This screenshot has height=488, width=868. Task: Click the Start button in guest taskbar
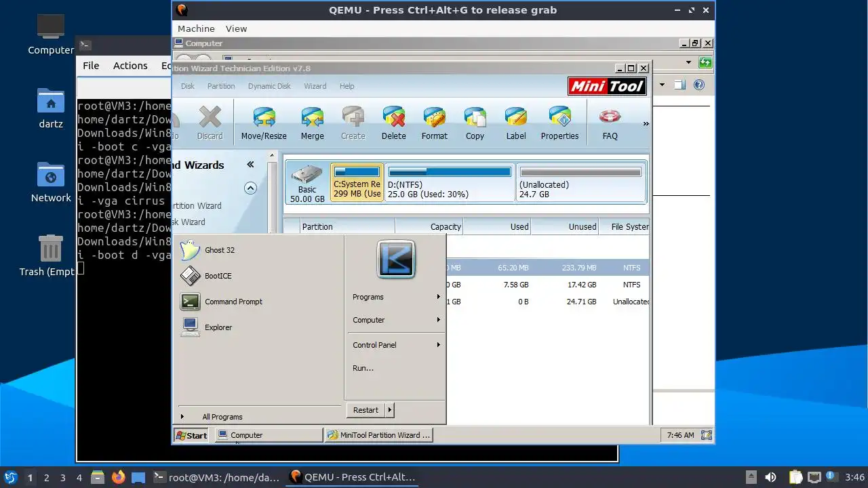(192, 435)
